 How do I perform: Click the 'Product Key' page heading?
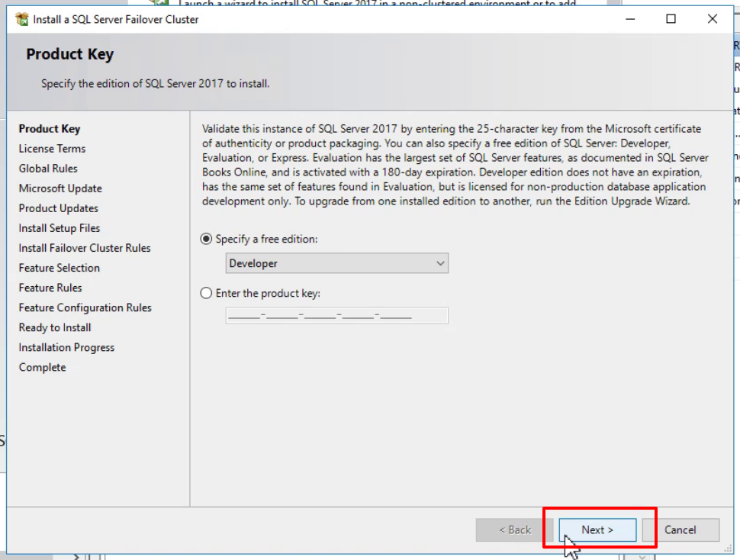(70, 54)
